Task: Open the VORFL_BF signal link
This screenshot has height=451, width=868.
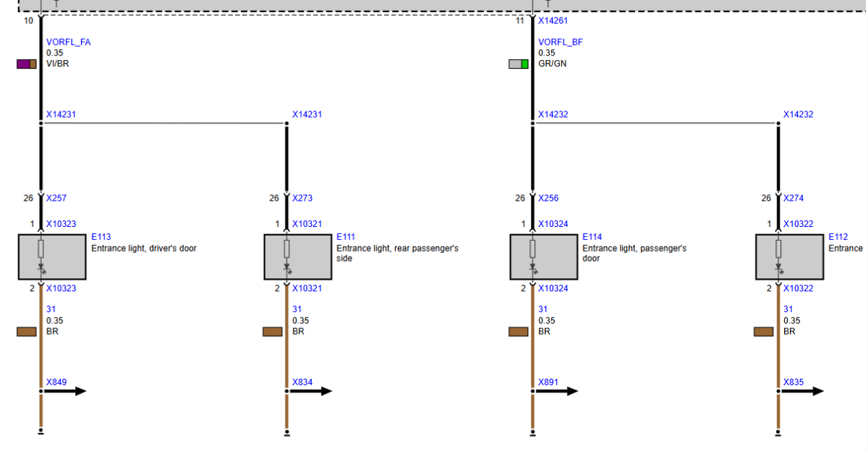Action: 560,43
